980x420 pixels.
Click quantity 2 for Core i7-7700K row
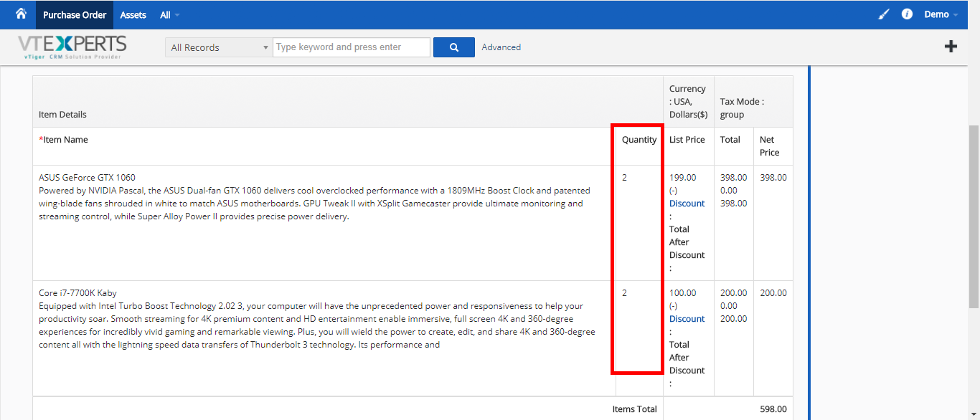tap(624, 293)
